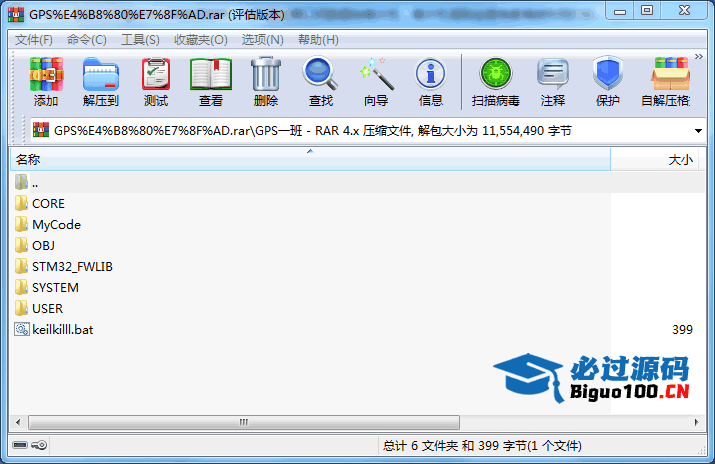The height and width of the screenshot is (464, 715).
Task: Click the drive icon in status bar
Action: 20,445
